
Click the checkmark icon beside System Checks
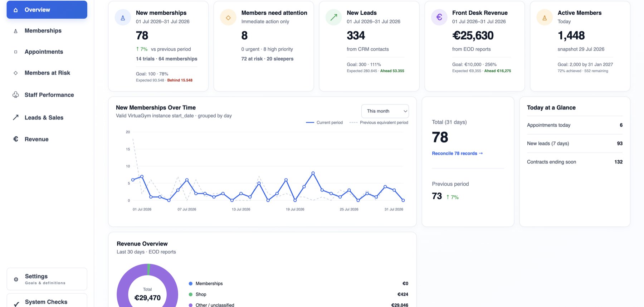[x=16, y=304]
